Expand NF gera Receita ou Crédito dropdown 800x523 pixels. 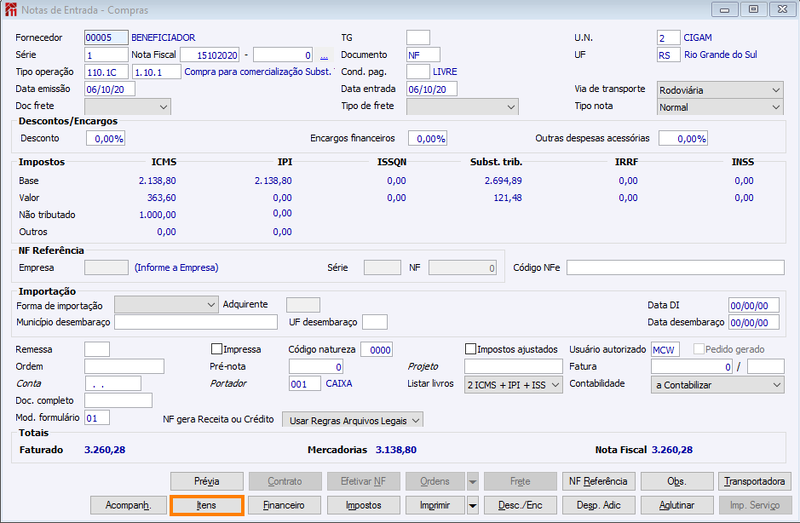353,420
